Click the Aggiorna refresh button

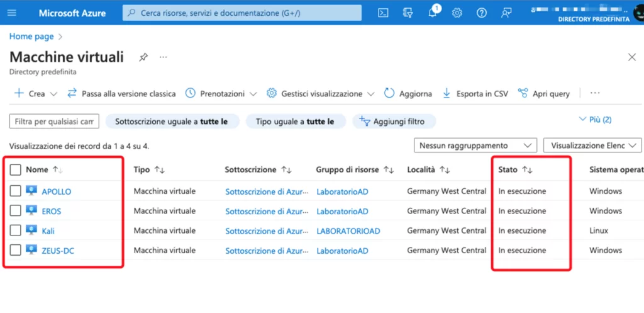coord(408,93)
